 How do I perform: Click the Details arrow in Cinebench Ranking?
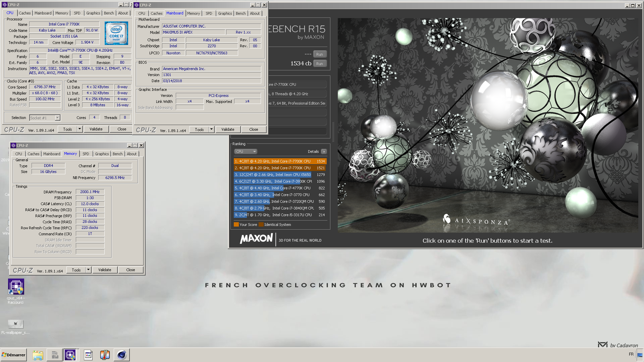click(x=324, y=152)
